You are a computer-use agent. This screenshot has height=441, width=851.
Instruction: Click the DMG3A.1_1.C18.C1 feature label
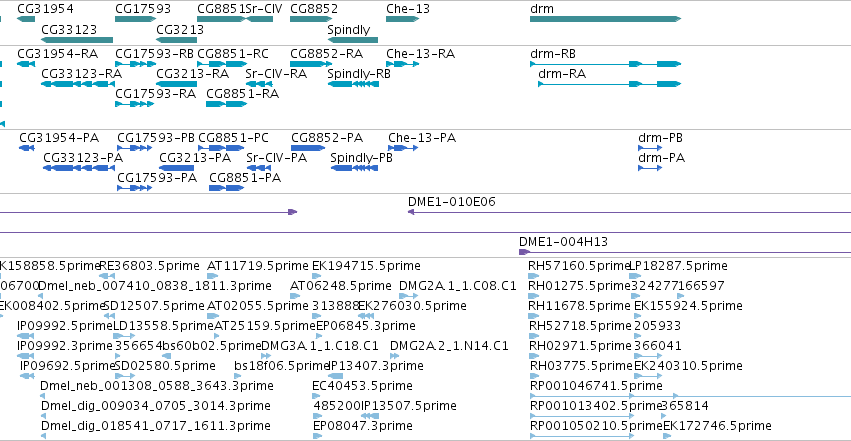point(320,346)
